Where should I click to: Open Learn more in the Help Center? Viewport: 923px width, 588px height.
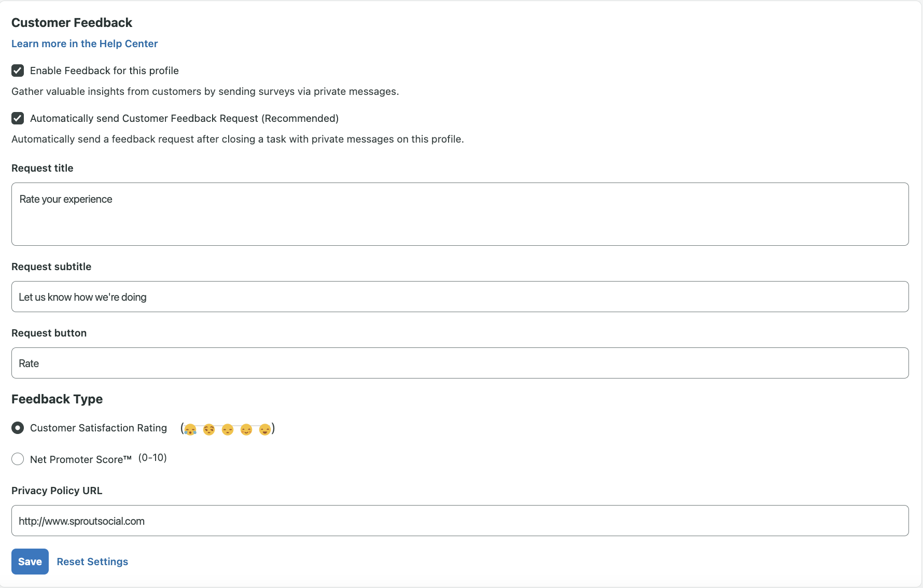(85, 44)
